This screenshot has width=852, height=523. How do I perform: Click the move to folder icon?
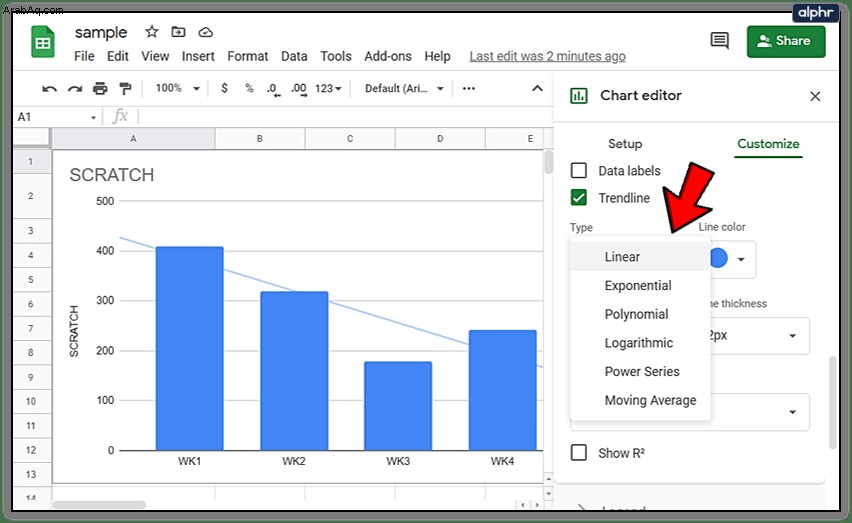[178, 32]
